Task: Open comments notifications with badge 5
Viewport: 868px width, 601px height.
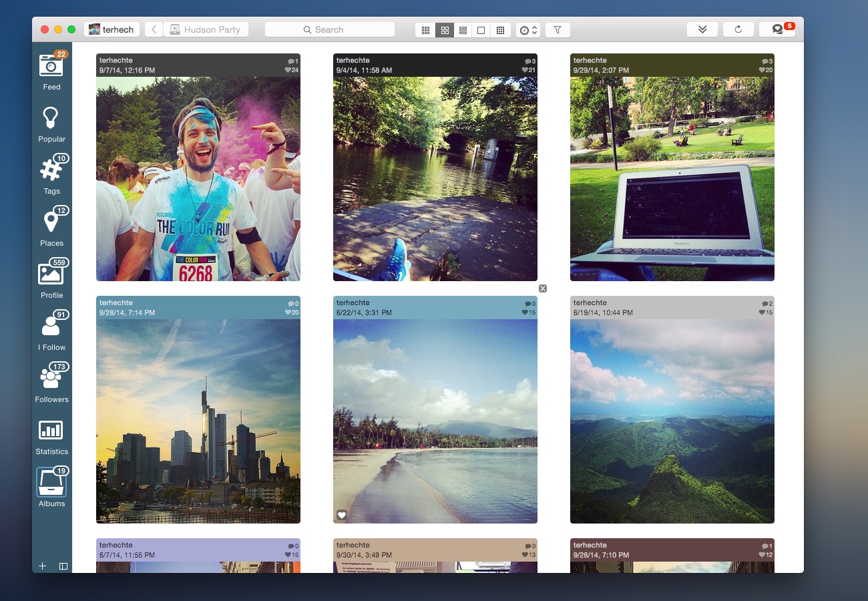Action: pyautogui.click(x=777, y=29)
